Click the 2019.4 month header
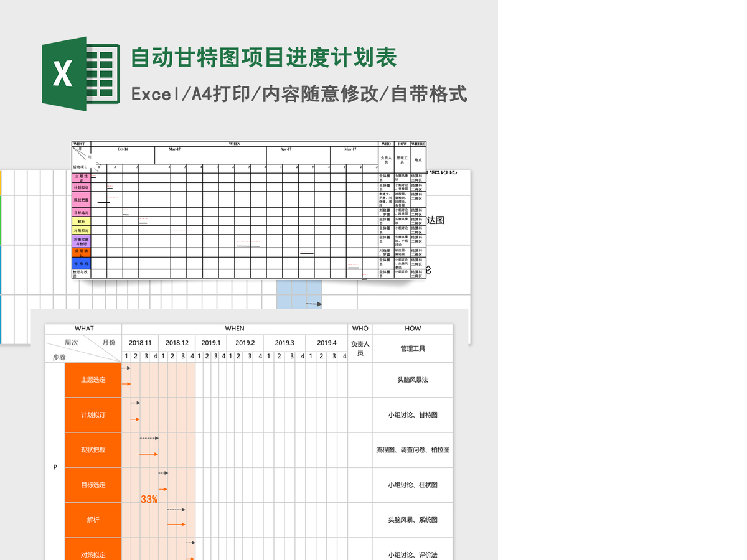Screen dimensions: 747x560 pos(327,343)
